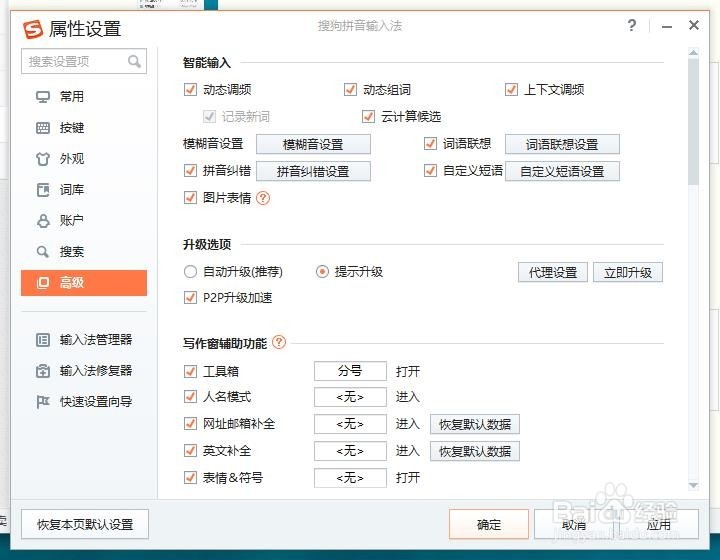720x560 pixels.
Task: Click 表情&符号 hotkey field <无>
Action: tap(350, 478)
